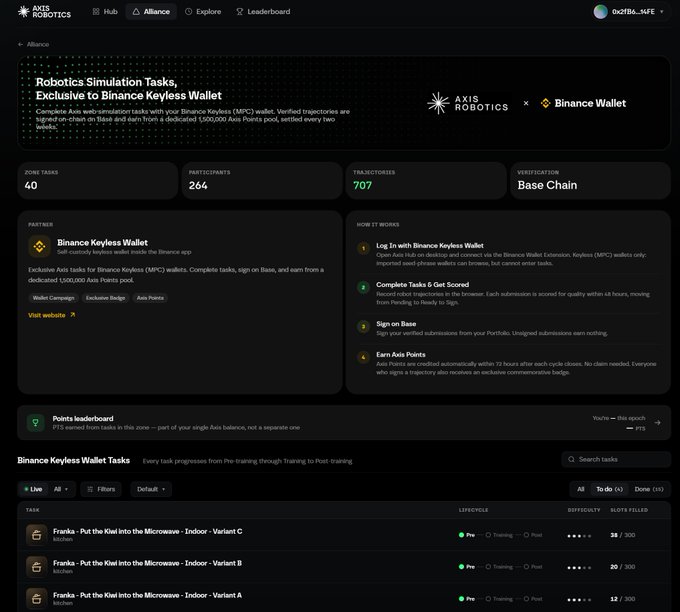Click the Filters sliders icon
Viewport: 680px width, 612px height.
click(x=90, y=489)
